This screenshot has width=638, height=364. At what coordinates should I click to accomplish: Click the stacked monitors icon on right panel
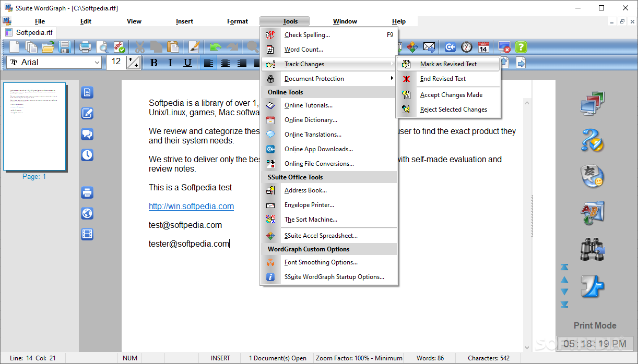[x=592, y=103]
